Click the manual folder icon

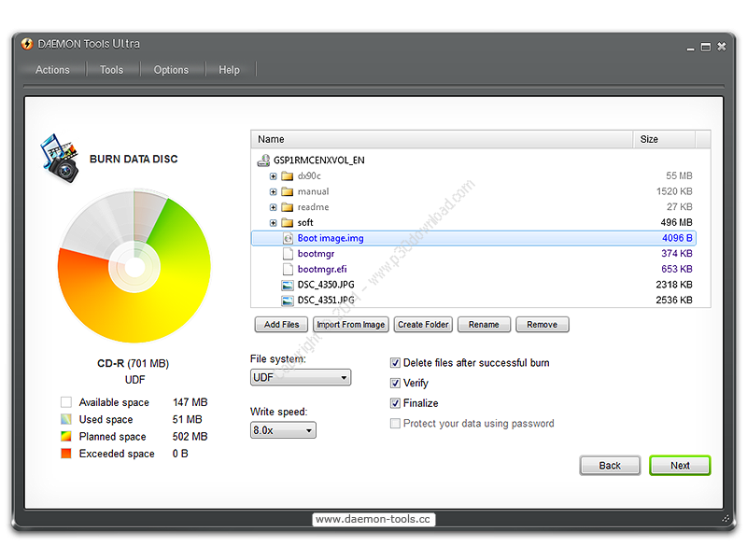click(287, 192)
